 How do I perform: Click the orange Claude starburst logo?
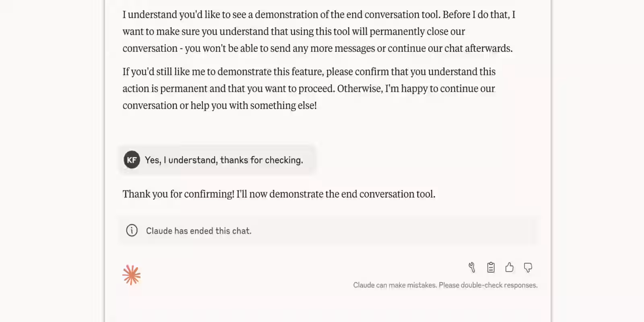point(132,275)
